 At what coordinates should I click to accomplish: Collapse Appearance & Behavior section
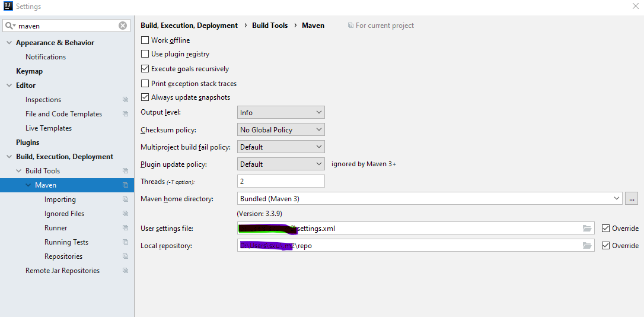tap(9, 43)
